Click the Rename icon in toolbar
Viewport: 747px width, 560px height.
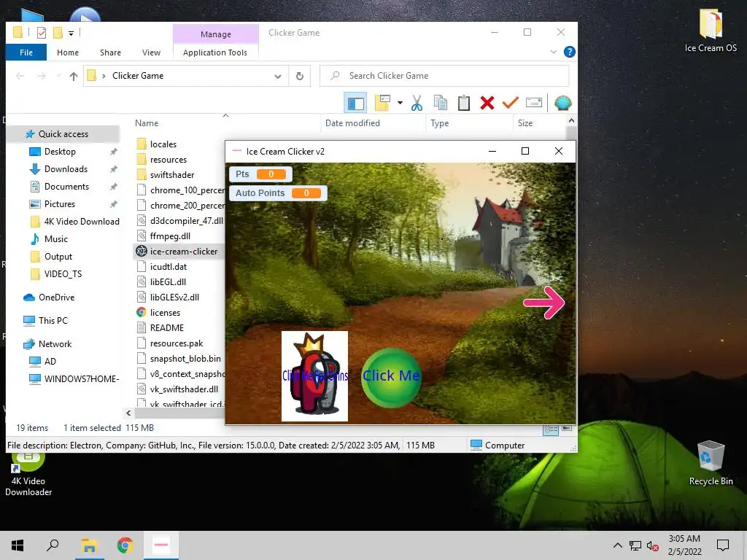tap(533, 103)
